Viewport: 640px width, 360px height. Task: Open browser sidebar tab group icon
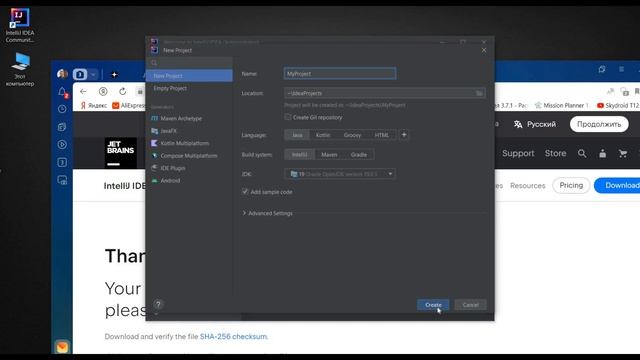62,162
